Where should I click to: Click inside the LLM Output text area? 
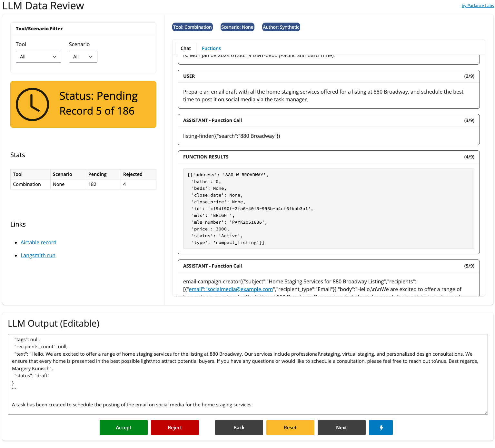click(248, 374)
